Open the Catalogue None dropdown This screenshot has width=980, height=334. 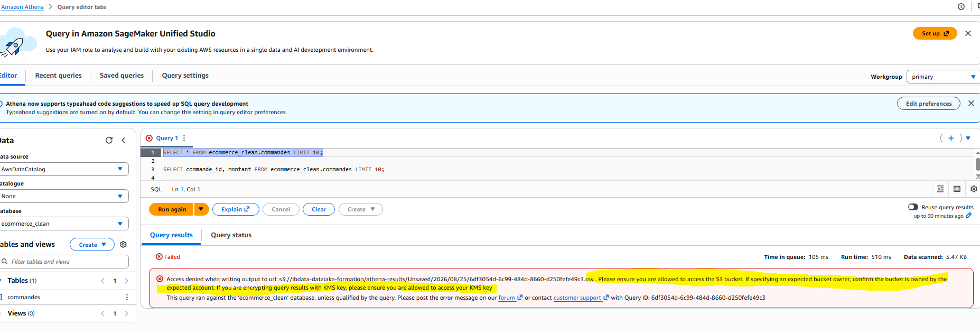[x=64, y=196]
